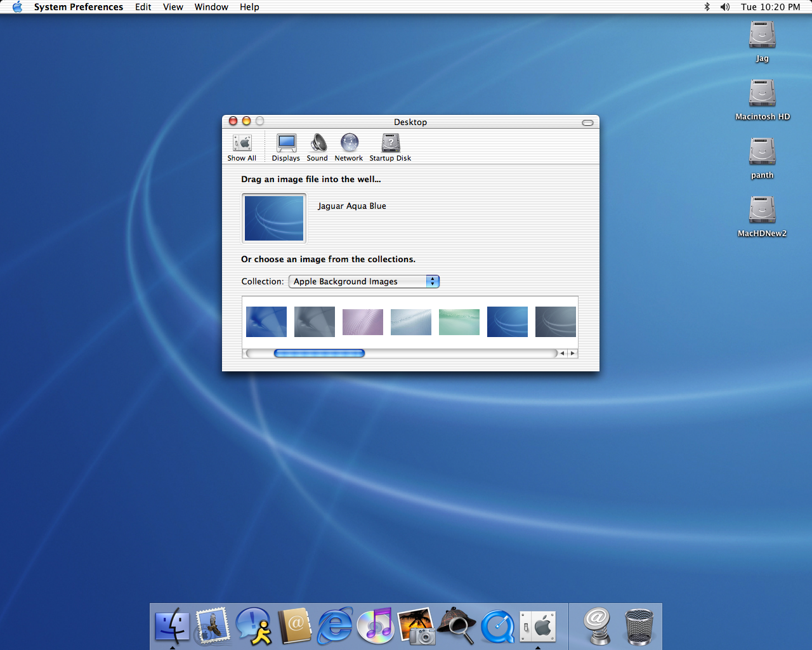Click the volume icon in the menu bar
The width and height of the screenshot is (812, 650).
click(x=724, y=7)
